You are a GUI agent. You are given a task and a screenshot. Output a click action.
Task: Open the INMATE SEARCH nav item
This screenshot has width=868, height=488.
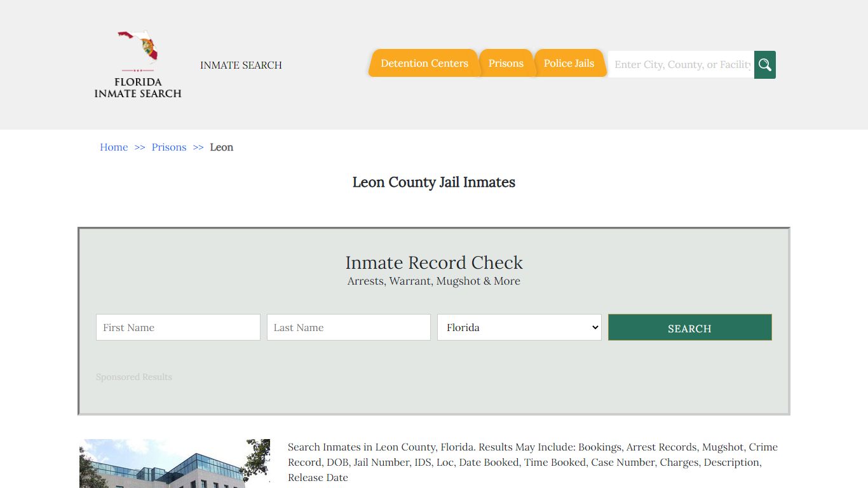pyautogui.click(x=241, y=65)
